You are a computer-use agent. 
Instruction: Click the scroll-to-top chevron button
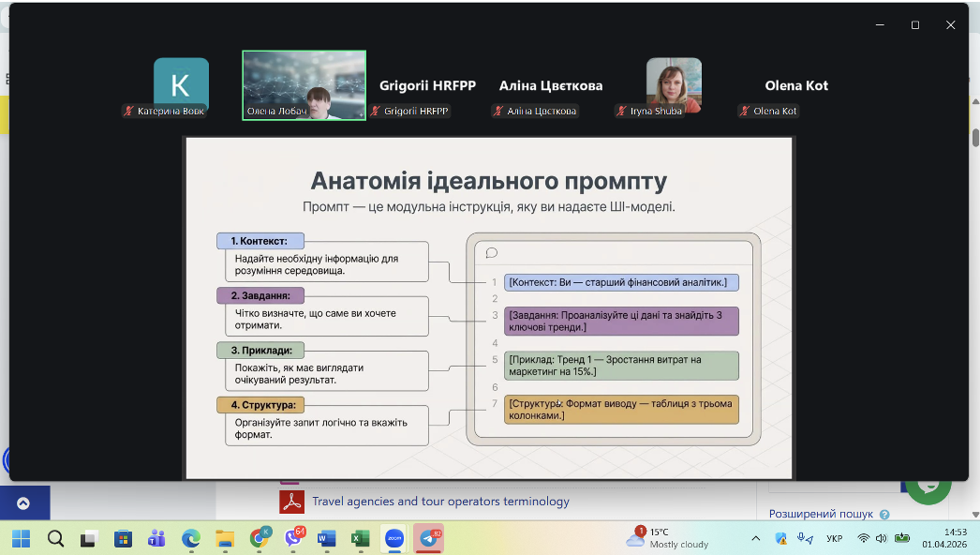[x=23, y=503]
